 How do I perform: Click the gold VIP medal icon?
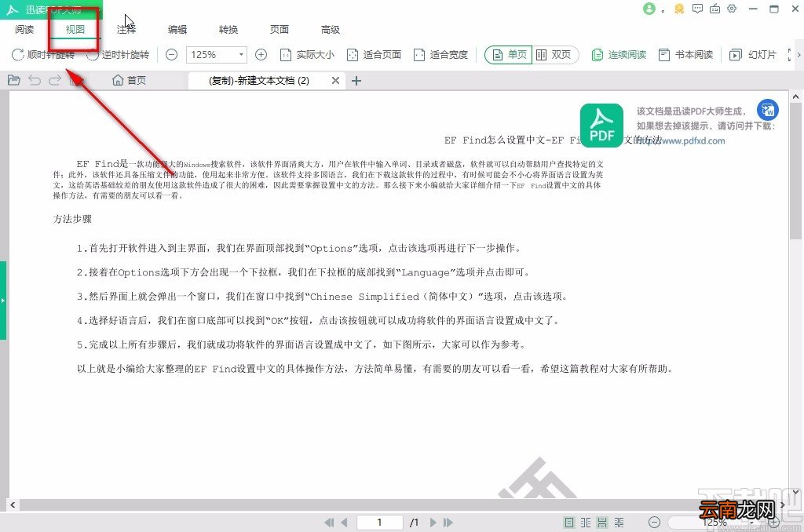[679, 9]
